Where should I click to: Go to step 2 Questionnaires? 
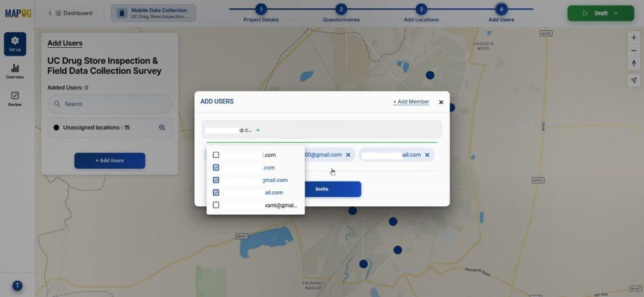(341, 13)
